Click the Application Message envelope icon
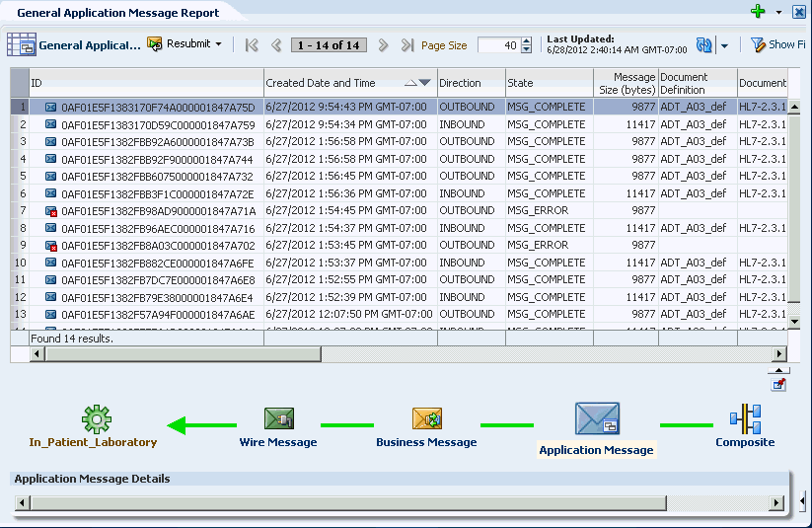 [597, 418]
